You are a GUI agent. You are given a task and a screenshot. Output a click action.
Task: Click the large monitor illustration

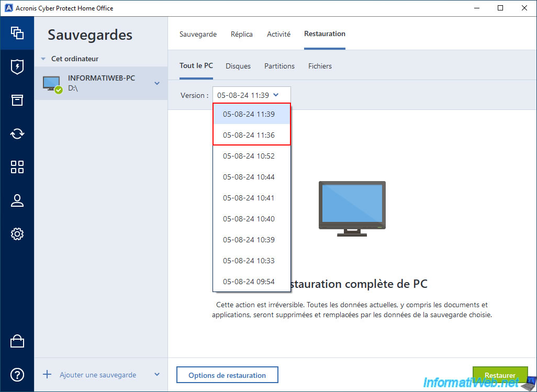pyautogui.click(x=352, y=209)
